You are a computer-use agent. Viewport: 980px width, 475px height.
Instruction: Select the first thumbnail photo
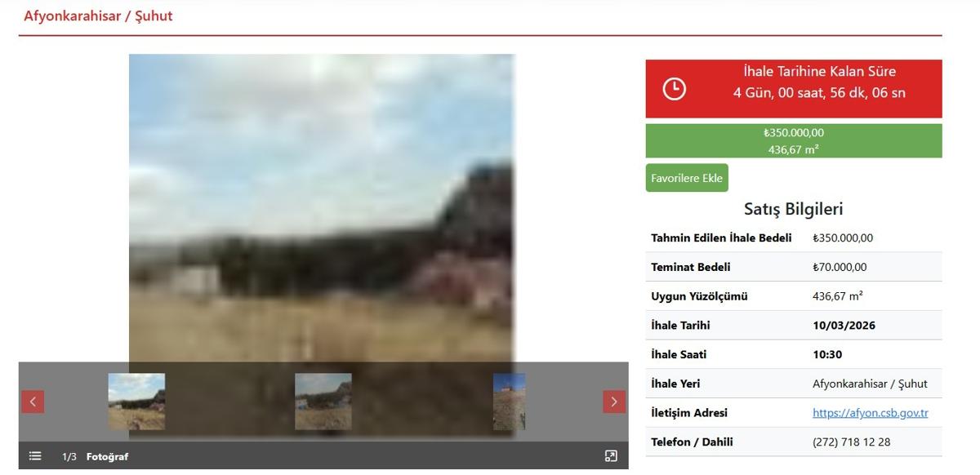coord(136,402)
